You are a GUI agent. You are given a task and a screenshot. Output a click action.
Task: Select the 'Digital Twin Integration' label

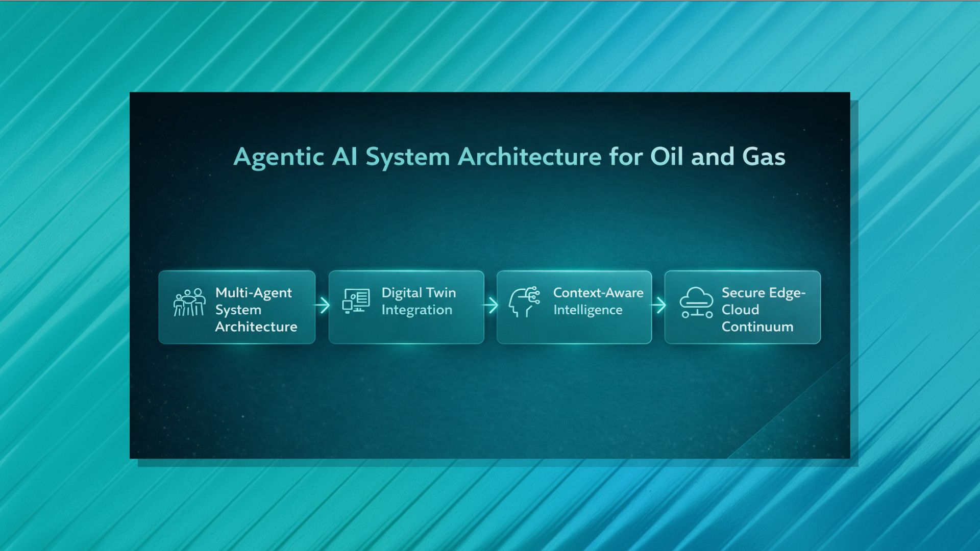coord(419,301)
